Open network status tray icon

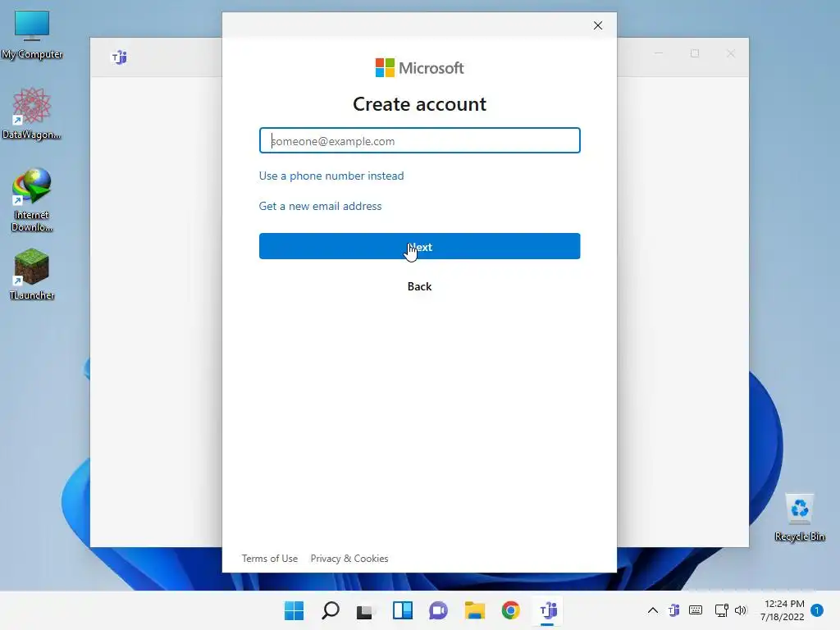pos(721,610)
